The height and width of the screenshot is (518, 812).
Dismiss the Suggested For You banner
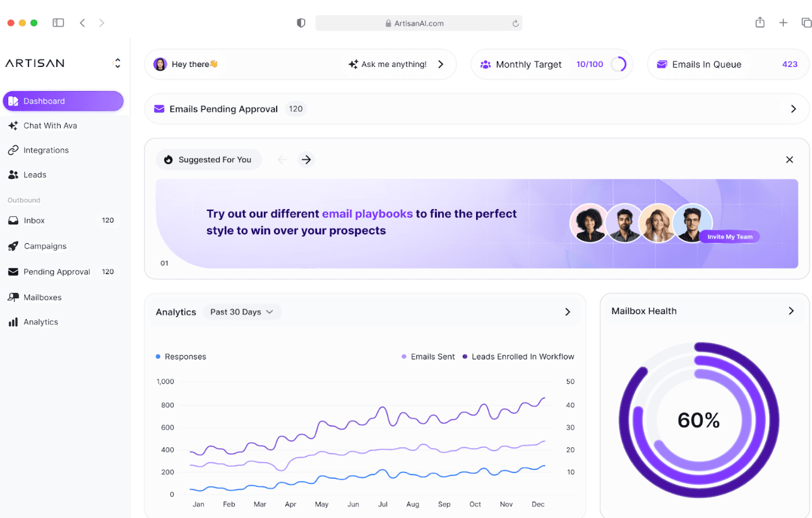pos(789,160)
